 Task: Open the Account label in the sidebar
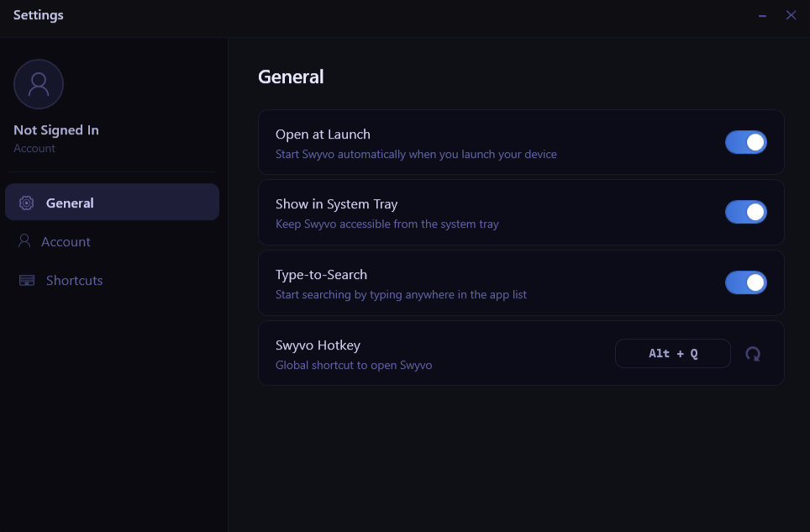click(66, 242)
